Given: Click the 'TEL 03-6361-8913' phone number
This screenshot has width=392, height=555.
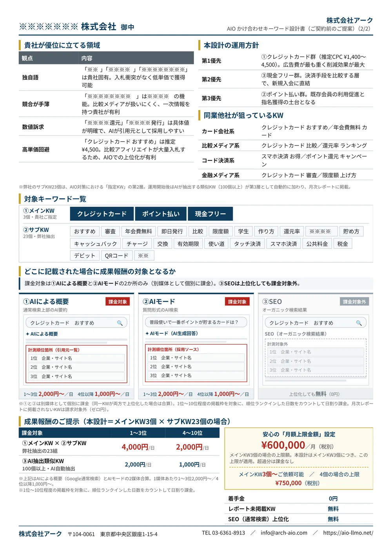Looking at the screenshot, I should [x=223, y=533].
